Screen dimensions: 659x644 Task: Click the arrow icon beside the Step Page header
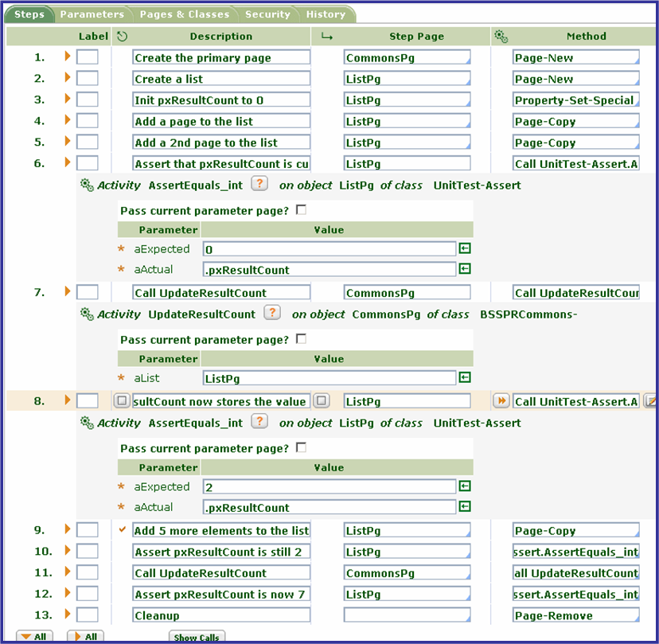[x=326, y=37]
